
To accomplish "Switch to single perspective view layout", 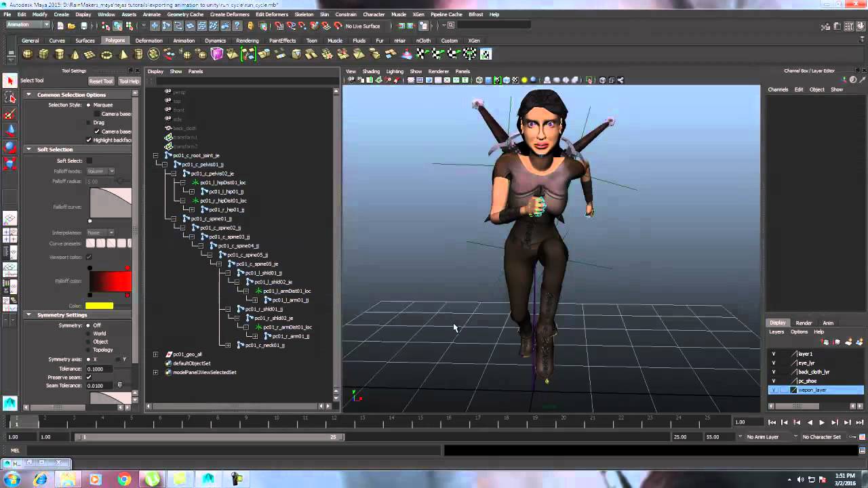I will point(9,218).
